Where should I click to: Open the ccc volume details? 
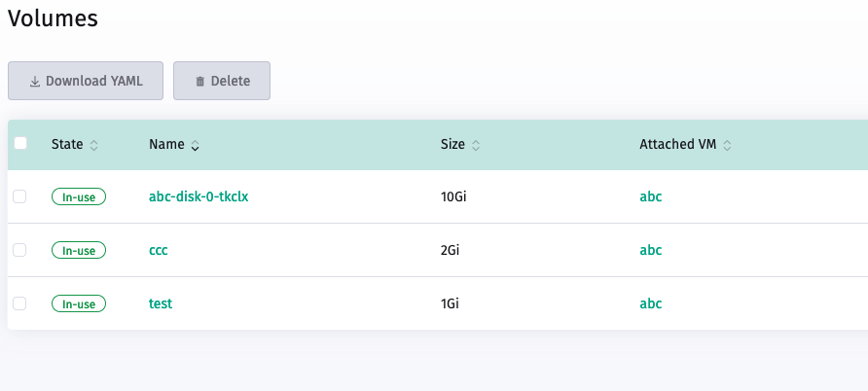tap(159, 250)
